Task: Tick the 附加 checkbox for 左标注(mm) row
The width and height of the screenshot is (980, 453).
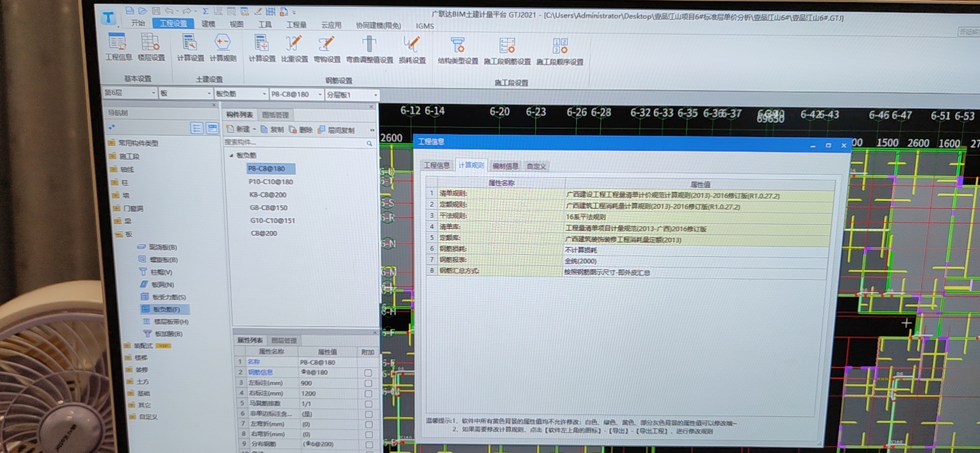Action: coord(368,383)
